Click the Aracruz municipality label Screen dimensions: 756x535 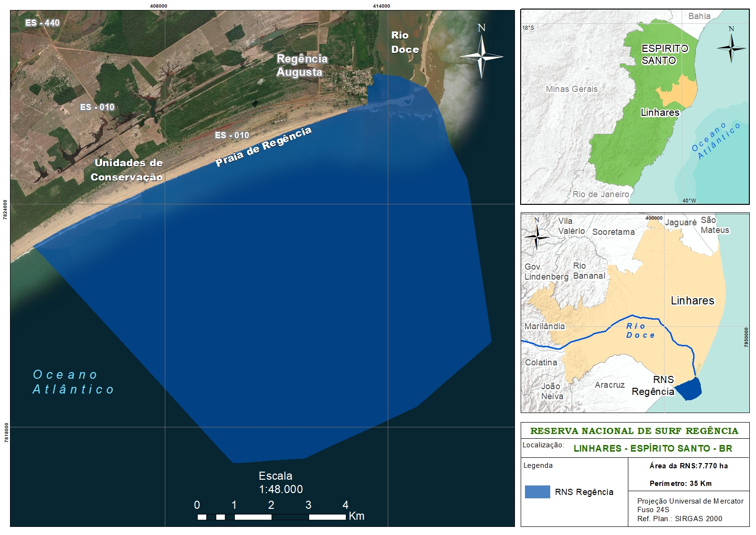coord(609,385)
